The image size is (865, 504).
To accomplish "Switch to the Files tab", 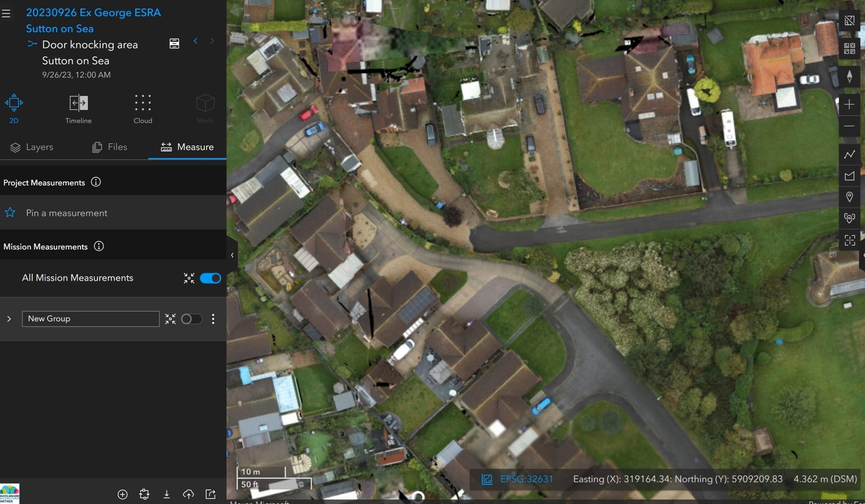I will tap(110, 147).
